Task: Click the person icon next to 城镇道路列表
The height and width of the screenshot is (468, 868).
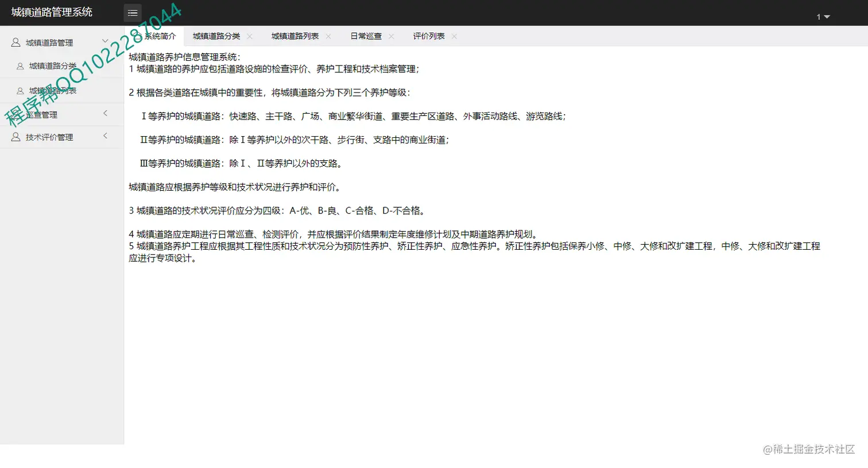Action: [x=20, y=90]
